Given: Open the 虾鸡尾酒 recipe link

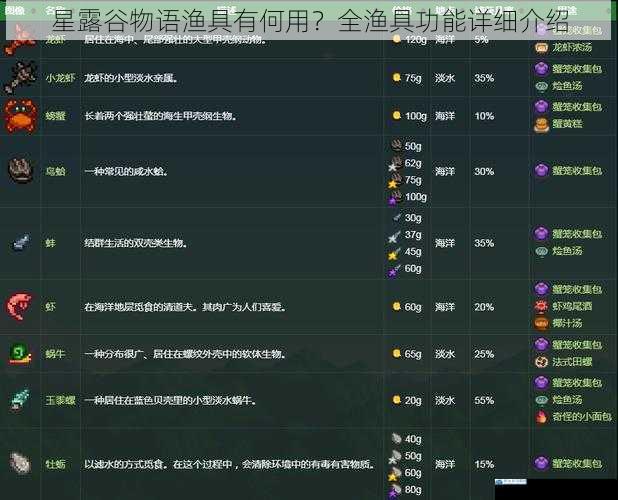Looking at the screenshot, I should [x=572, y=306].
